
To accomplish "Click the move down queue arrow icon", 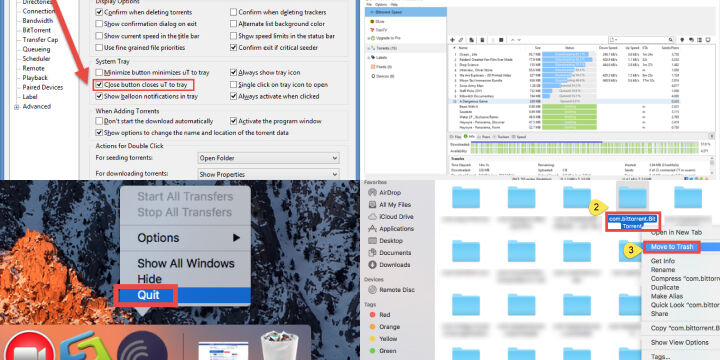I will [x=519, y=40].
